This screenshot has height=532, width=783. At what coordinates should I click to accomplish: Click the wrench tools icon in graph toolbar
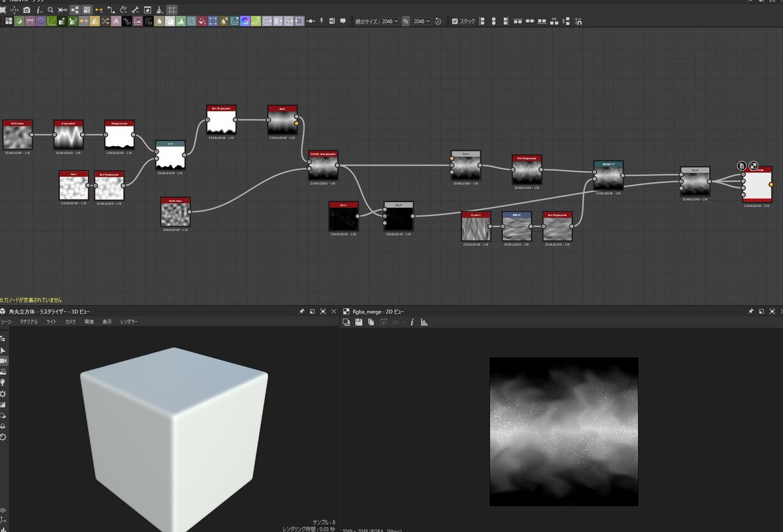pyautogui.click(x=136, y=10)
